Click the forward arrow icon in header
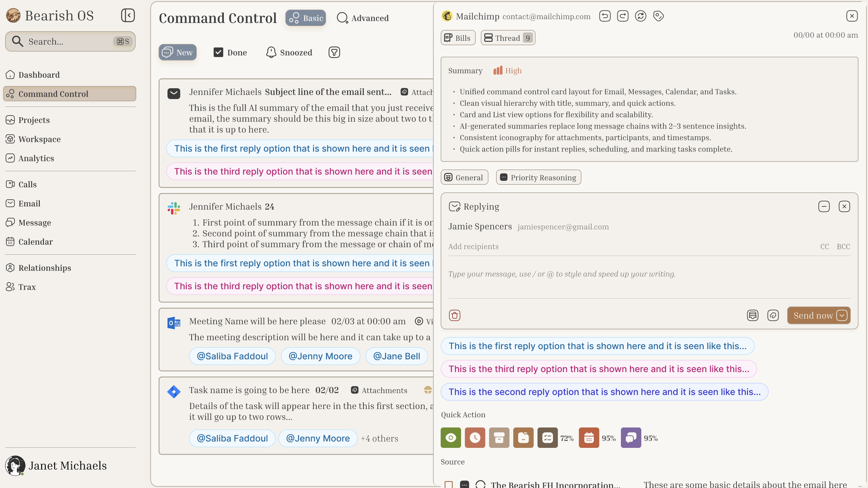Screen dimensions: 868x488 [623, 16]
